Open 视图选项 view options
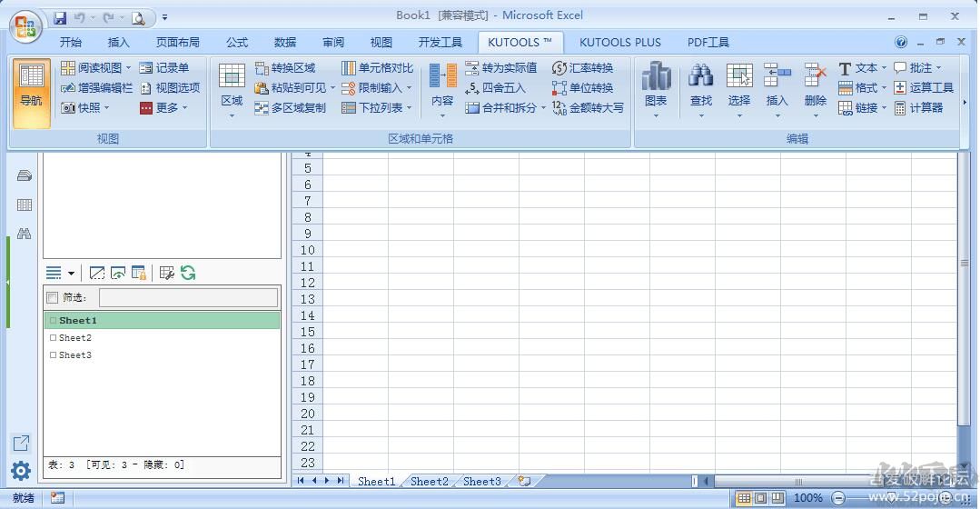The width and height of the screenshot is (980, 509). (x=170, y=87)
